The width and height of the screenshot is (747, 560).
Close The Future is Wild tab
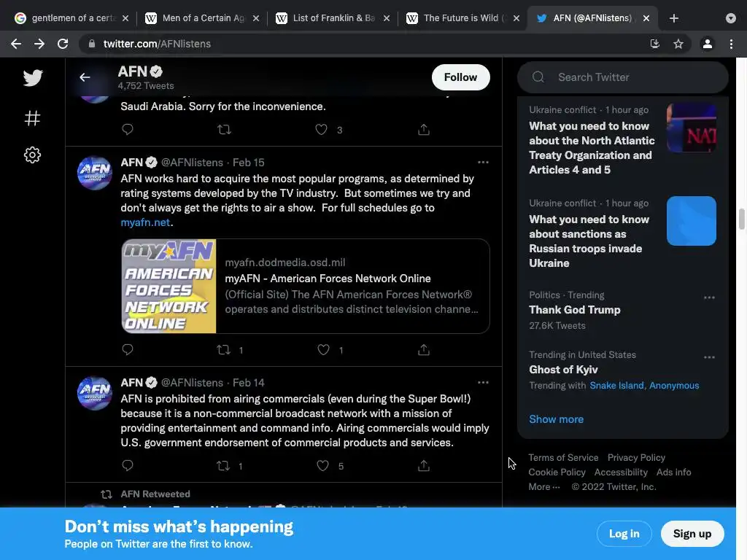pyautogui.click(x=516, y=18)
